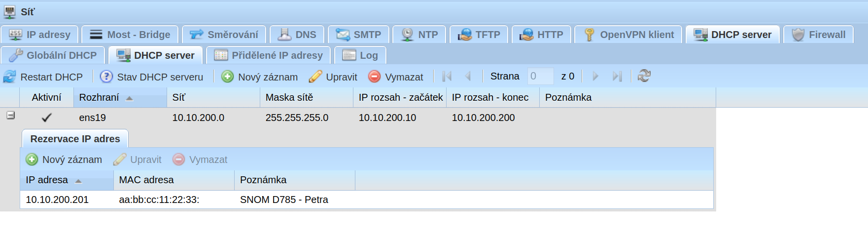Image resolution: width=868 pixels, height=241 pixels.
Task: Click disabled Upravit in reservations panel
Action: [138, 160]
